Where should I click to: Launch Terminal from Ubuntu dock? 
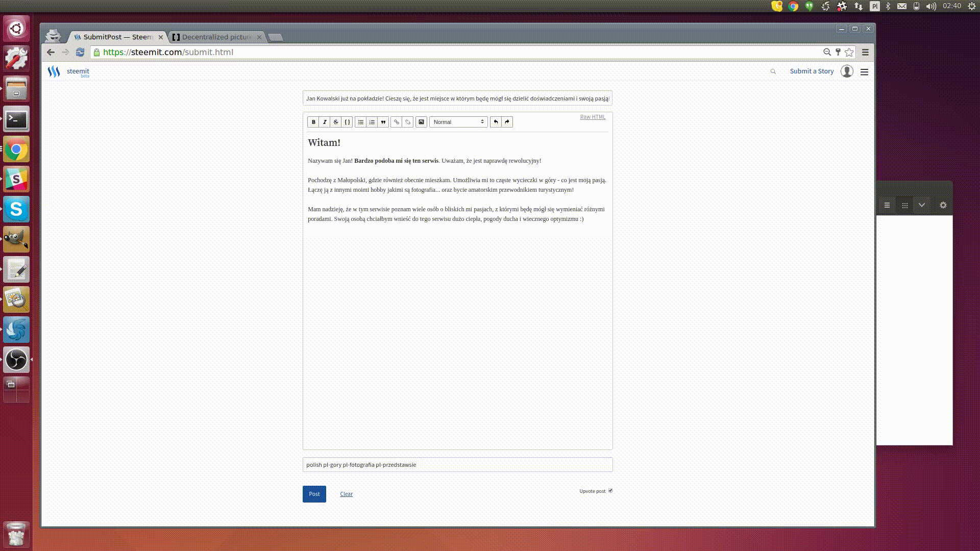pyautogui.click(x=16, y=119)
